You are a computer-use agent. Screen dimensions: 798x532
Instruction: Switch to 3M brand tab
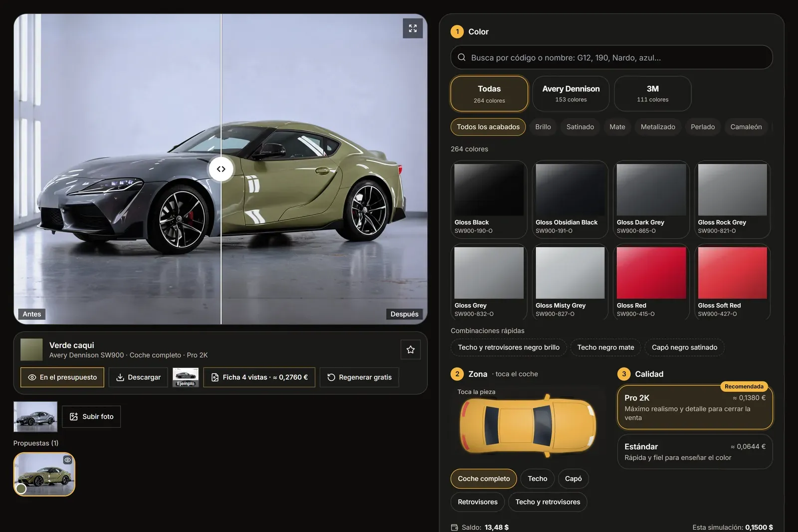pyautogui.click(x=653, y=94)
